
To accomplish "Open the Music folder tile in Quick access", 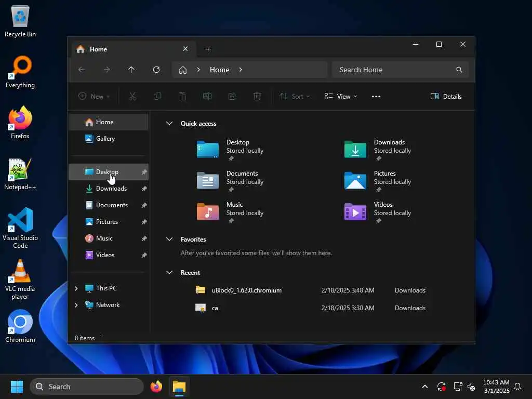I will coord(231,212).
